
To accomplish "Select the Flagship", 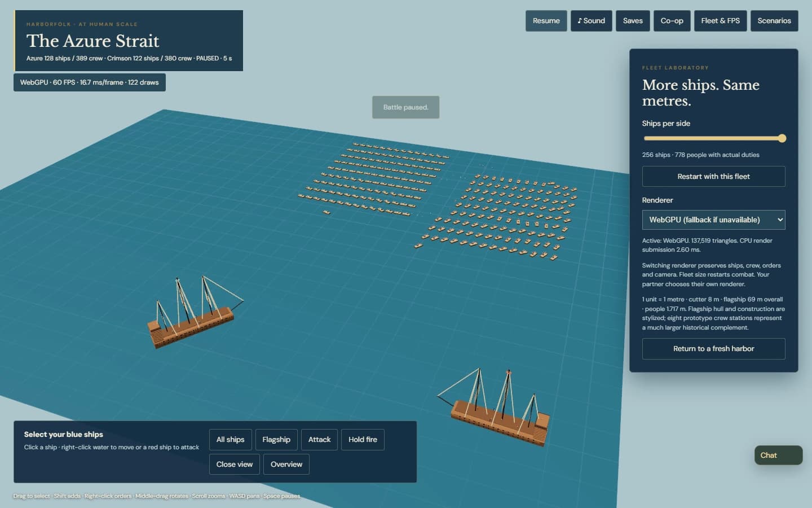I will 276,440.
